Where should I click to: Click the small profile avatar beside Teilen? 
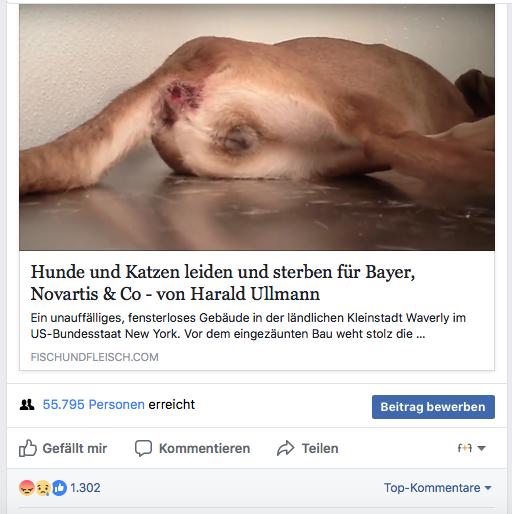coord(465,448)
